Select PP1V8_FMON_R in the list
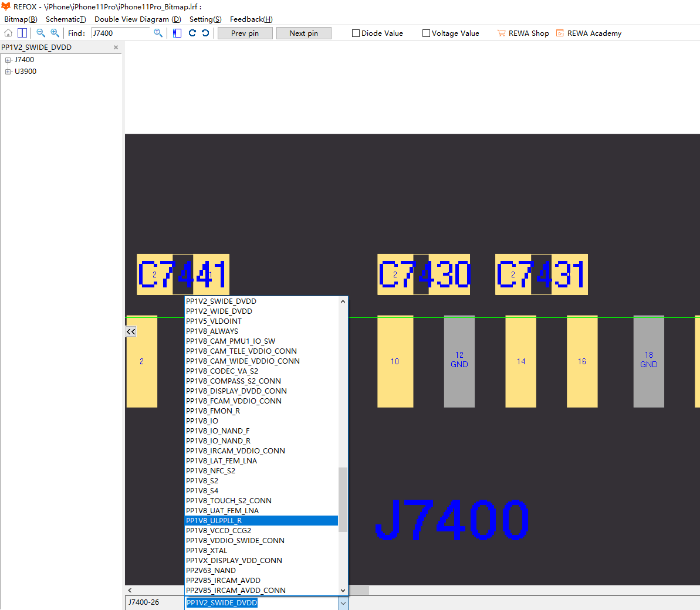This screenshot has height=610, width=700. 261,411
